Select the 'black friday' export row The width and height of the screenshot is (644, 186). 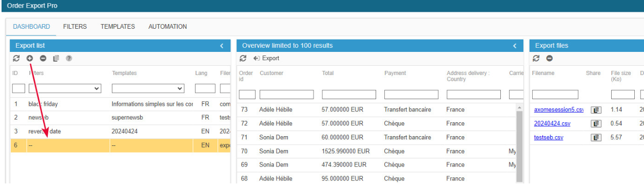point(121,104)
